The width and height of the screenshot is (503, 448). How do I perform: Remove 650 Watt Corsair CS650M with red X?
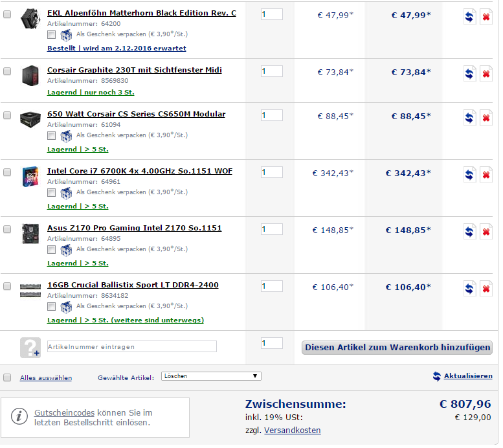tap(486, 118)
